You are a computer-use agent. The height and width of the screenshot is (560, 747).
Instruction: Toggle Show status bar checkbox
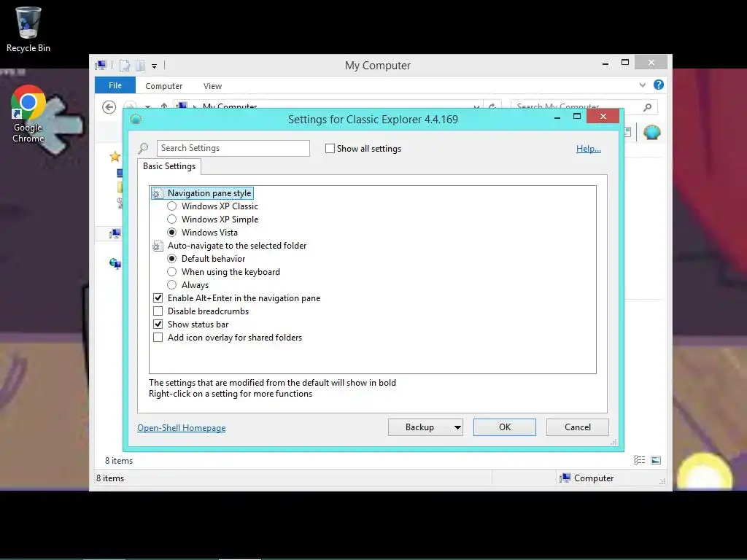click(158, 324)
